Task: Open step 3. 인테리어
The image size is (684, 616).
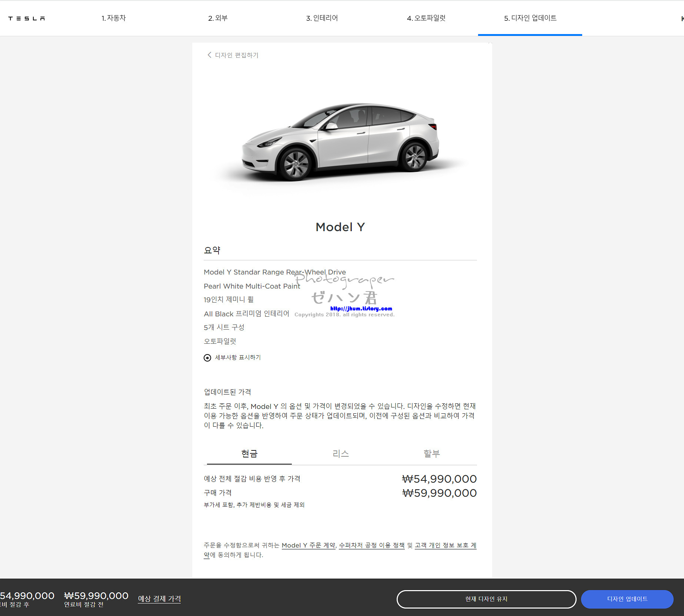Action: point(322,18)
